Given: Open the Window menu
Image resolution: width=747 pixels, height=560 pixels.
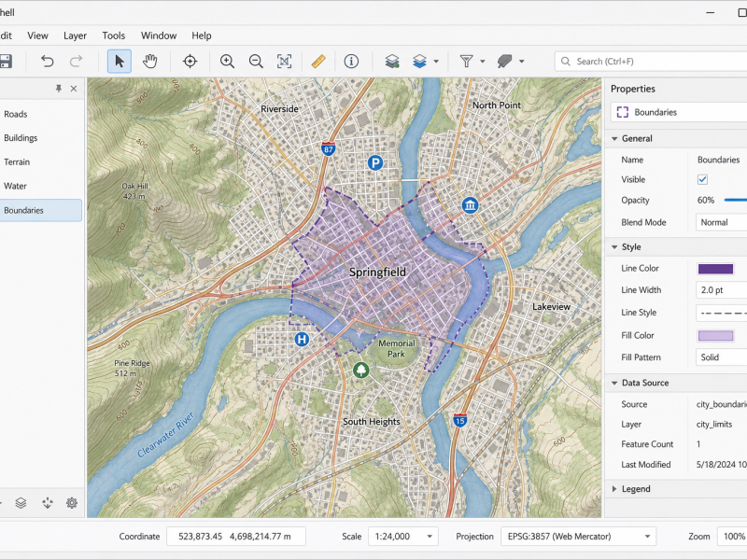Looking at the screenshot, I should (x=159, y=35).
